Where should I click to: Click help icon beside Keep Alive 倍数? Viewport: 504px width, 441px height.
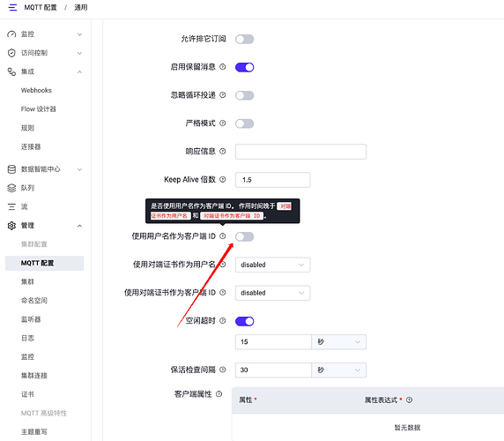[222, 180]
